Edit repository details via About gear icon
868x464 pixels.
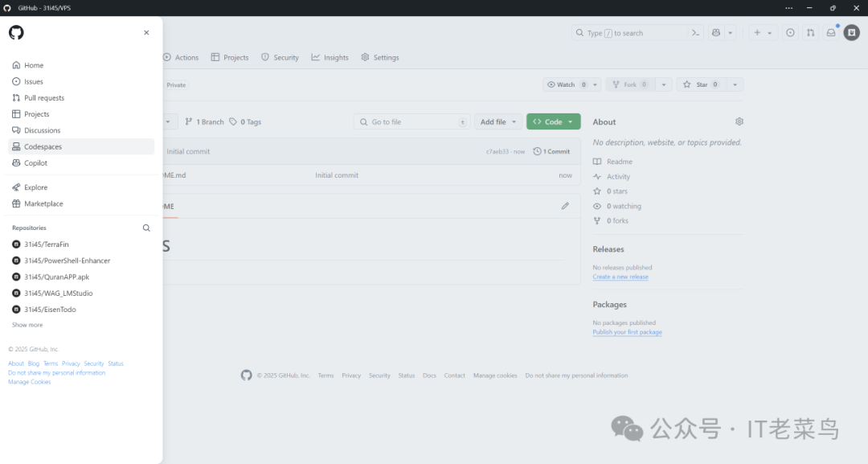[x=739, y=121]
